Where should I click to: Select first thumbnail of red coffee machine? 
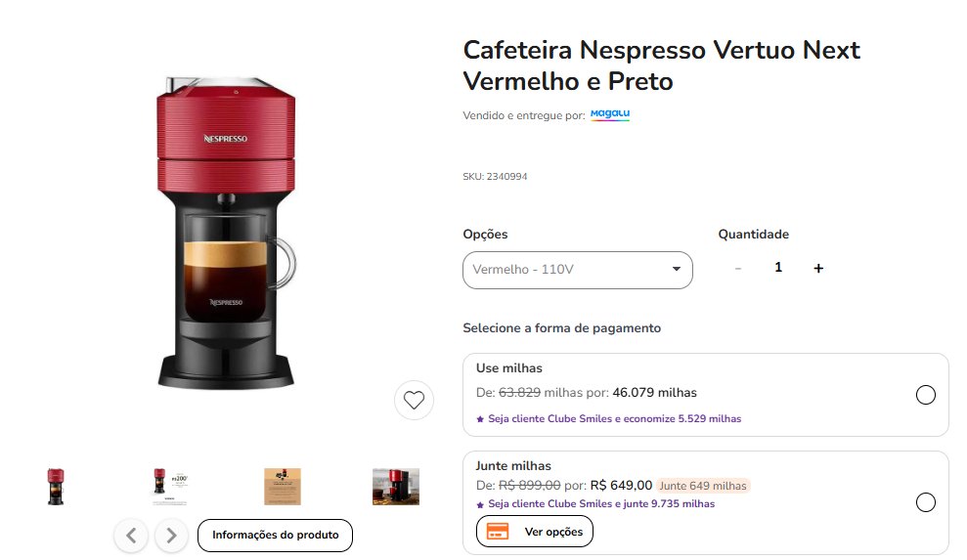click(56, 487)
